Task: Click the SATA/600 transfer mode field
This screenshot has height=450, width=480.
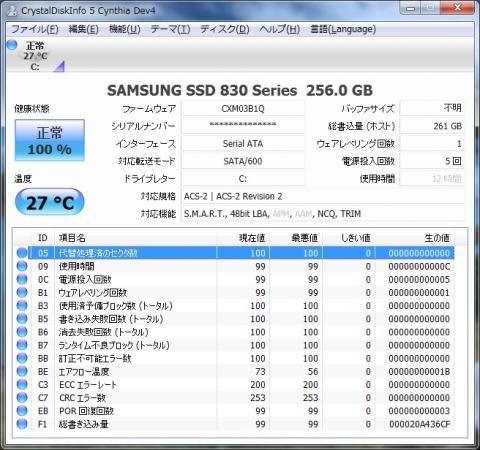Action: [x=243, y=161]
